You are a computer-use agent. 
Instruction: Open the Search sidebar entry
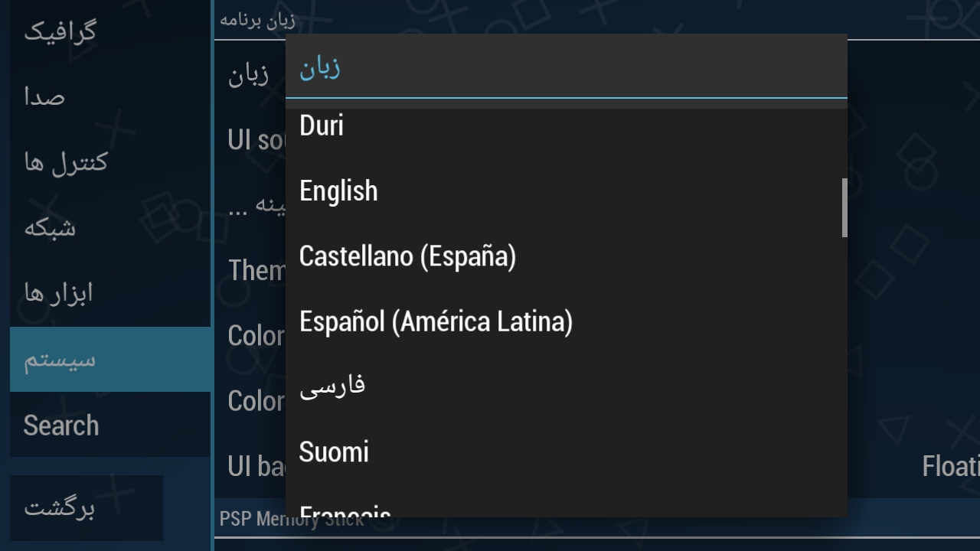pos(110,425)
